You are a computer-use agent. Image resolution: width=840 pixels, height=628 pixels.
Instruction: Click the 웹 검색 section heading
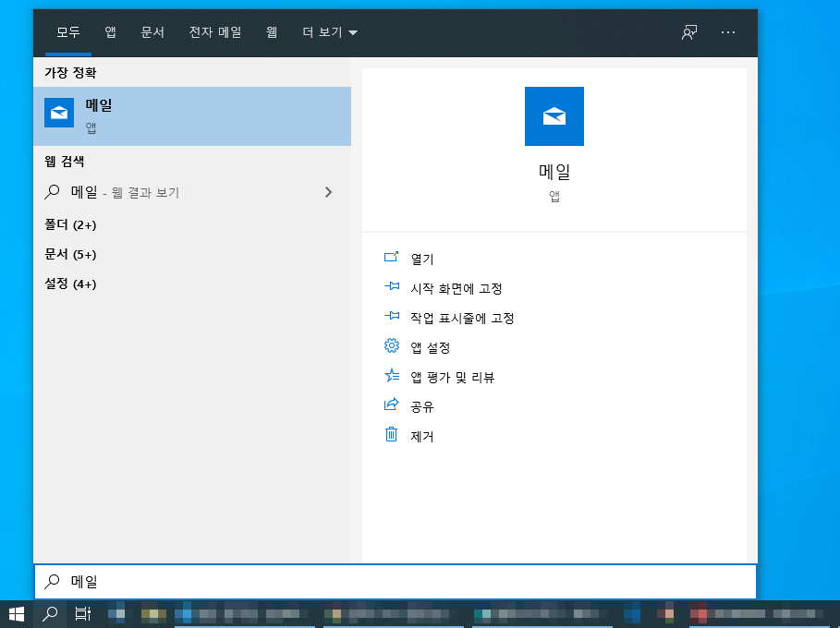65,161
